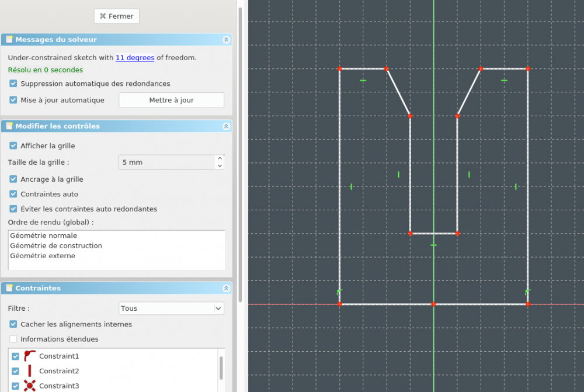Select the right diagonal line of the sketch
This screenshot has height=392, width=584.
tap(469, 92)
